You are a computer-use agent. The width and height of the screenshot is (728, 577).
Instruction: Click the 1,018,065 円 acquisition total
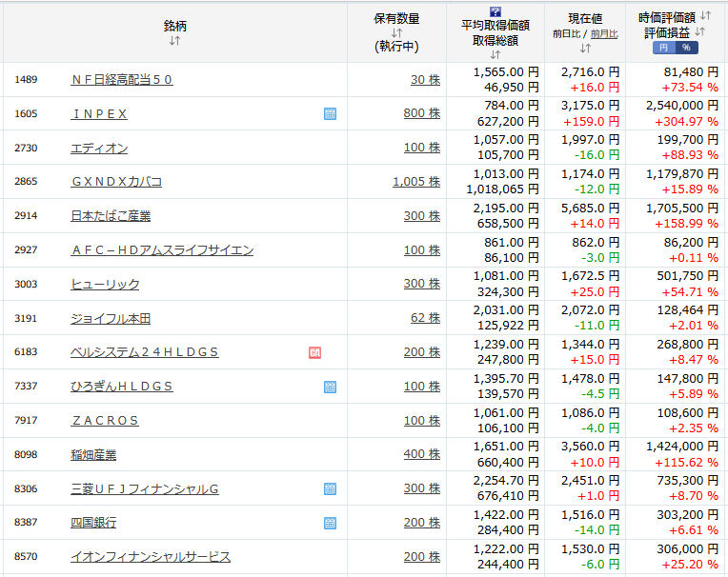pyautogui.click(x=502, y=189)
